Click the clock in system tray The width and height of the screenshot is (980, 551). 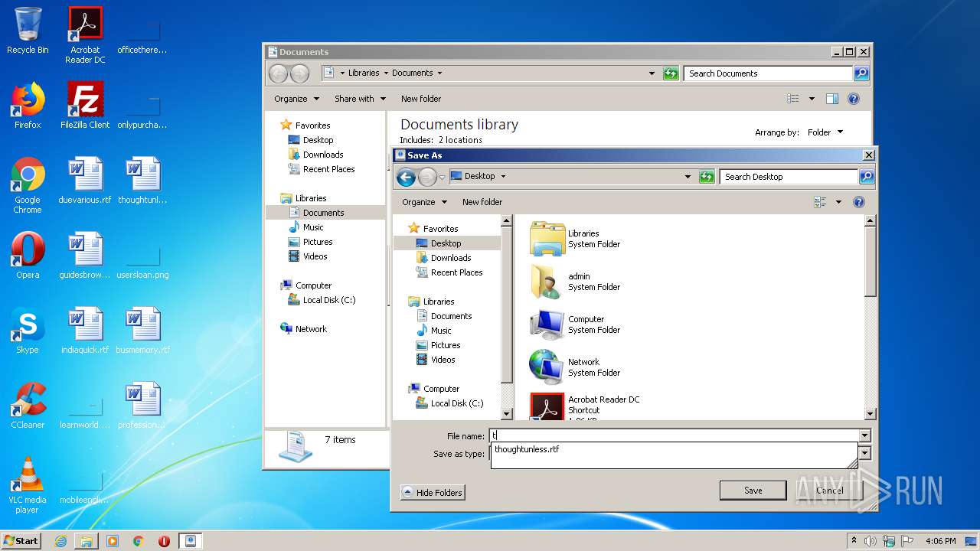pyautogui.click(x=940, y=541)
